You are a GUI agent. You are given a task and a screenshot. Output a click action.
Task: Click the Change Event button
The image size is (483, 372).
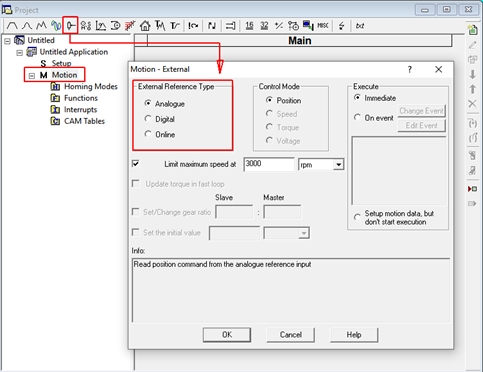click(x=421, y=111)
